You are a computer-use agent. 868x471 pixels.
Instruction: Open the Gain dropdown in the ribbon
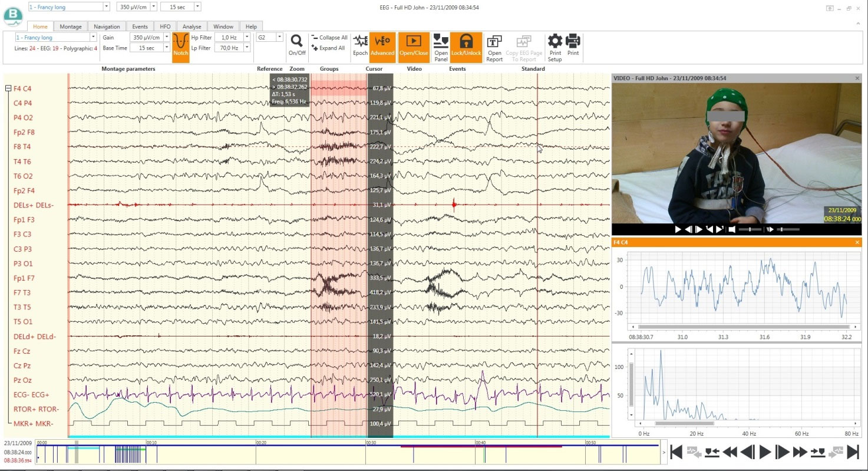click(167, 37)
